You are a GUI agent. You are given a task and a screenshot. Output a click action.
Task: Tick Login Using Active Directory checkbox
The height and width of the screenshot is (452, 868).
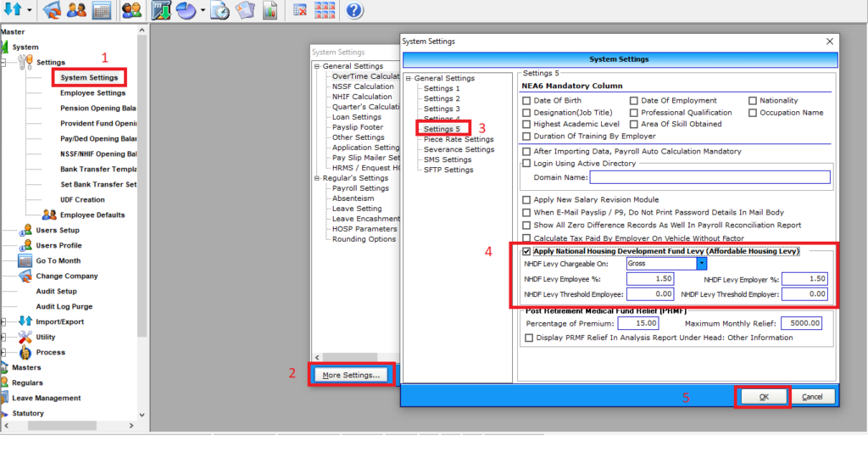point(526,164)
